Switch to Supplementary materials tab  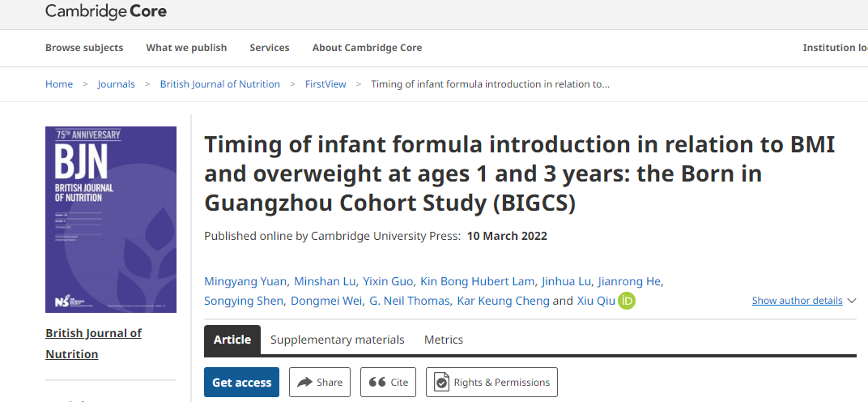(337, 340)
